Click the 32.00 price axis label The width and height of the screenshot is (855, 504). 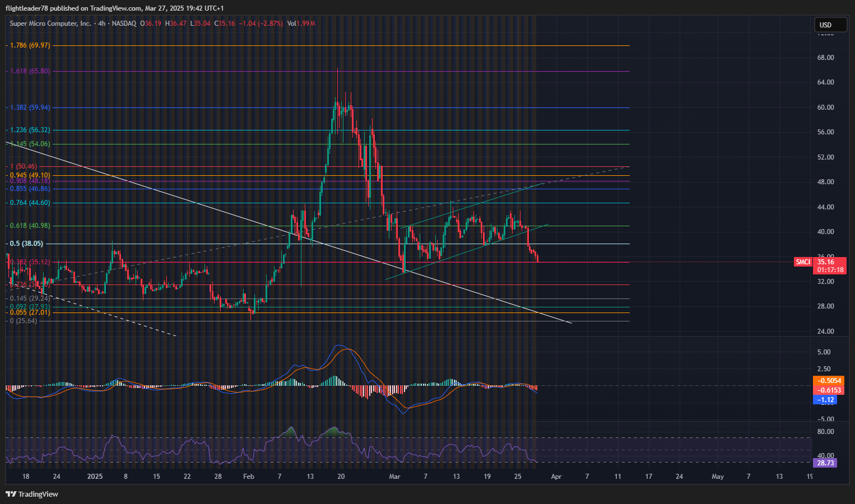[x=826, y=282]
